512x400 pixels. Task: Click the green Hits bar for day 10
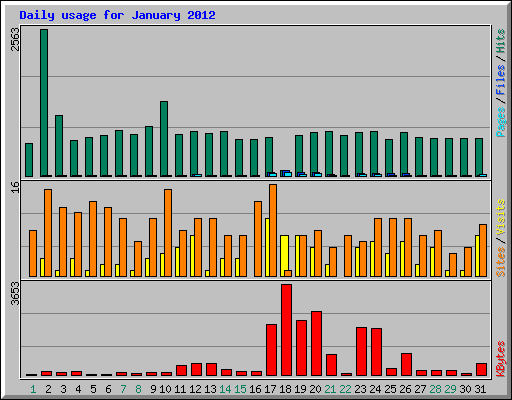tap(164, 139)
